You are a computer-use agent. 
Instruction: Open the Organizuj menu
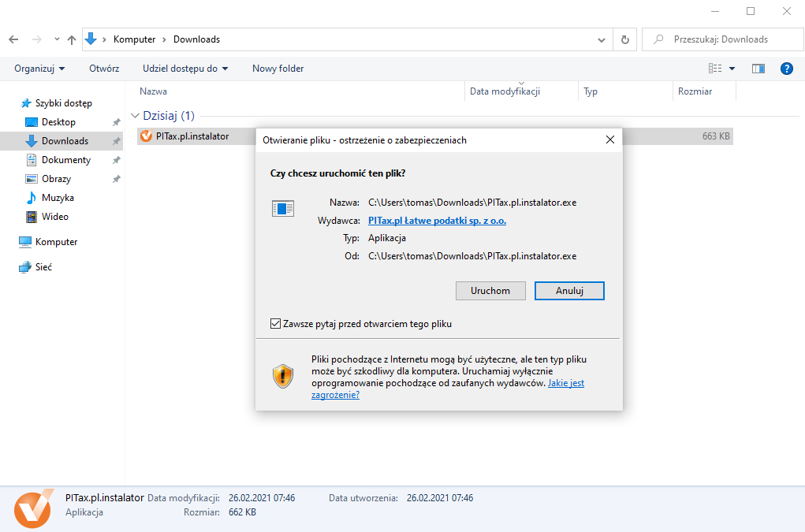(39, 69)
